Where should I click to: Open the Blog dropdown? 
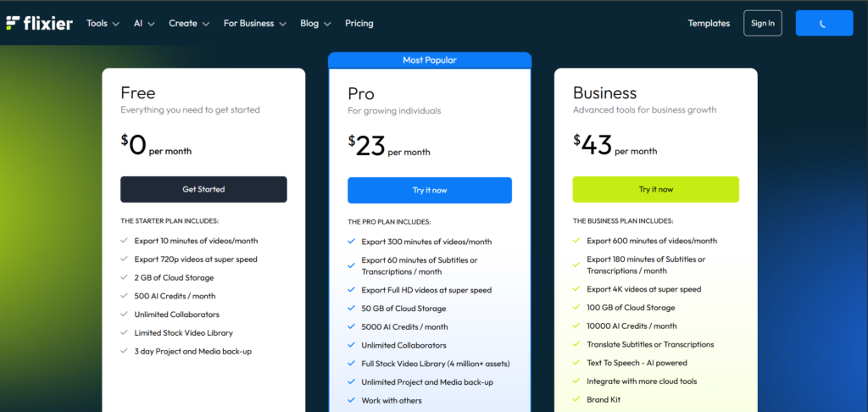point(315,23)
